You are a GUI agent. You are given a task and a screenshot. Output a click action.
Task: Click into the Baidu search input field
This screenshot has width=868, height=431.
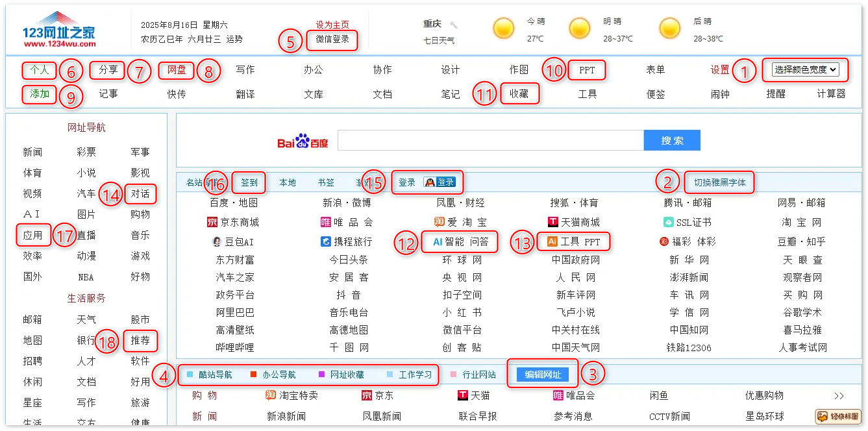(x=491, y=140)
